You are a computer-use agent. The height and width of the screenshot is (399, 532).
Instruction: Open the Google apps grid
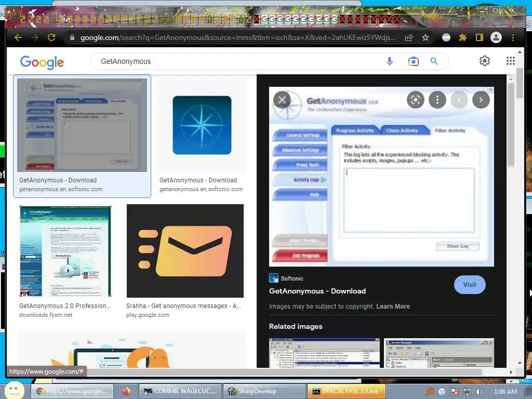(511, 61)
